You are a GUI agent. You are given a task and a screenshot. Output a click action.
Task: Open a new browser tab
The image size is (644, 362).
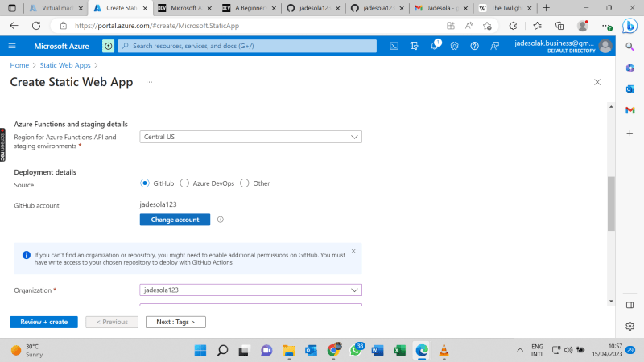coord(546,8)
